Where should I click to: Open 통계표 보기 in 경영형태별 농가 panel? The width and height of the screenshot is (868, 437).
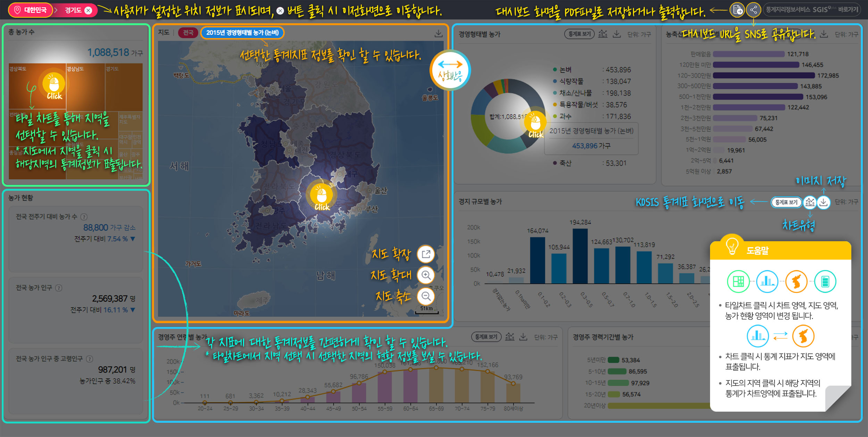click(x=579, y=34)
